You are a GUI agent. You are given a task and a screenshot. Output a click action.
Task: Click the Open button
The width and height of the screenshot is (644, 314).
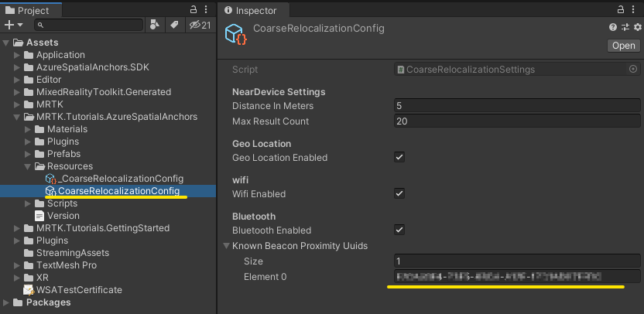point(623,46)
